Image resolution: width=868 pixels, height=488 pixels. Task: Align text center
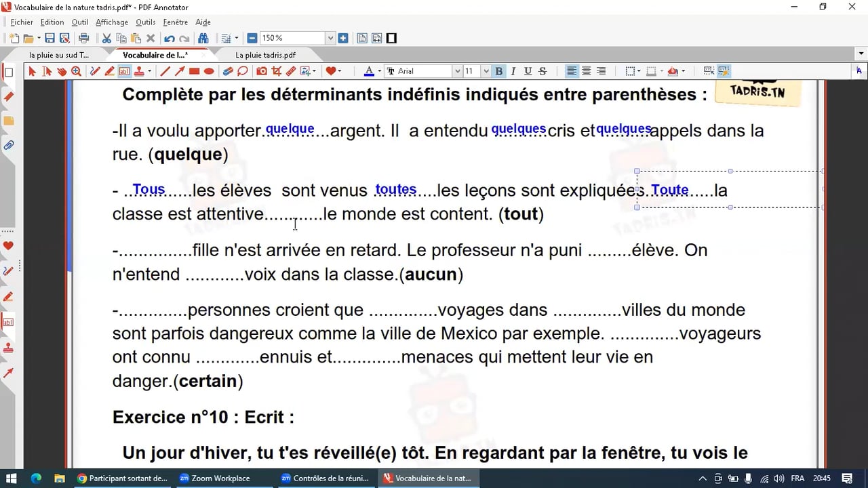(587, 71)
